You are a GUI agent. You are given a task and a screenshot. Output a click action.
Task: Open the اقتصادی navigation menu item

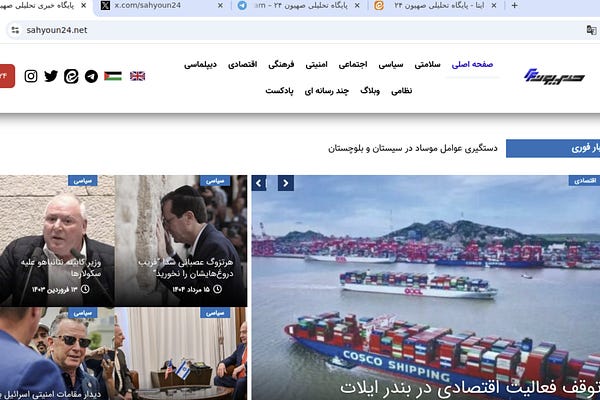tap(243, 64)
